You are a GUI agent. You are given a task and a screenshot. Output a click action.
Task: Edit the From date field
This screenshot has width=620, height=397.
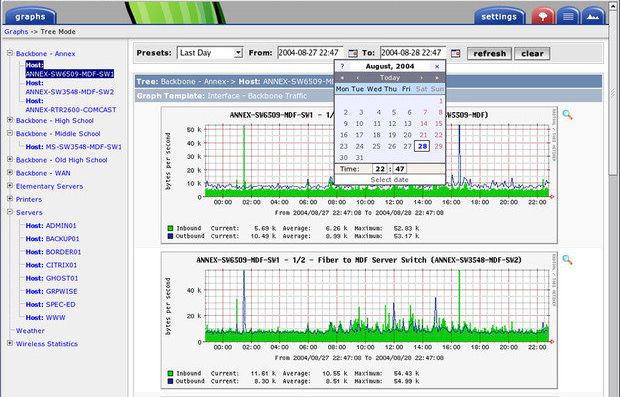tap(310, 53)
